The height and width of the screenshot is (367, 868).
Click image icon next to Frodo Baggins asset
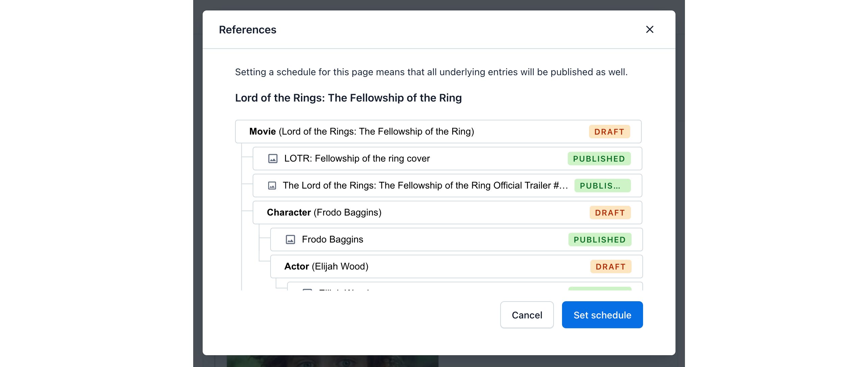(x=290, y=239)
